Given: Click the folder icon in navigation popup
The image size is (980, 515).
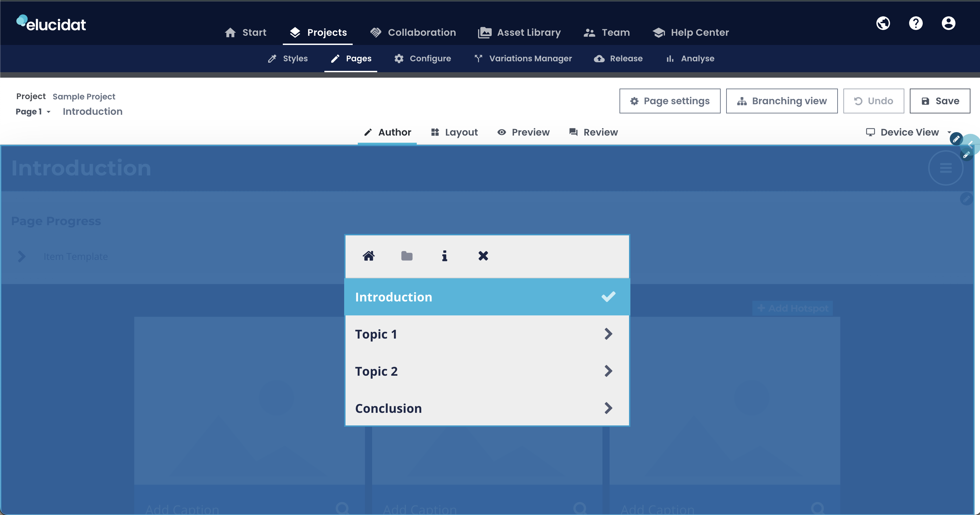Looking at the screenshot, I should coord(407,255).
